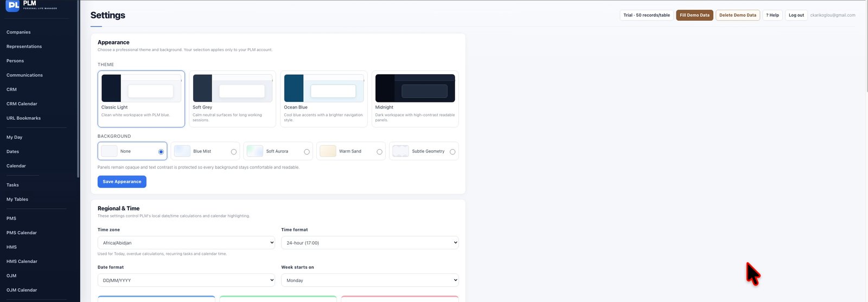Image resolution: width=868 pixels, height=302 pixels.
Task: Open URL Bookmarks page
Action: coord(23,118)
